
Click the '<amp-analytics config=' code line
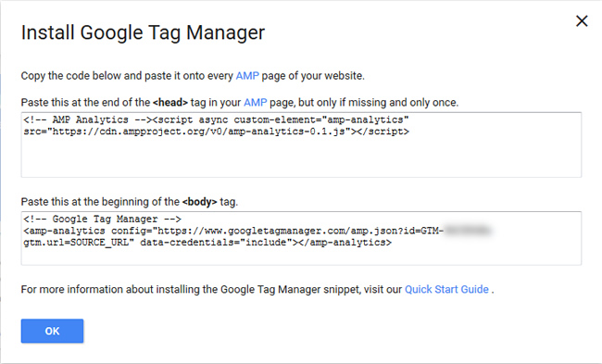[x=257, y=231]
